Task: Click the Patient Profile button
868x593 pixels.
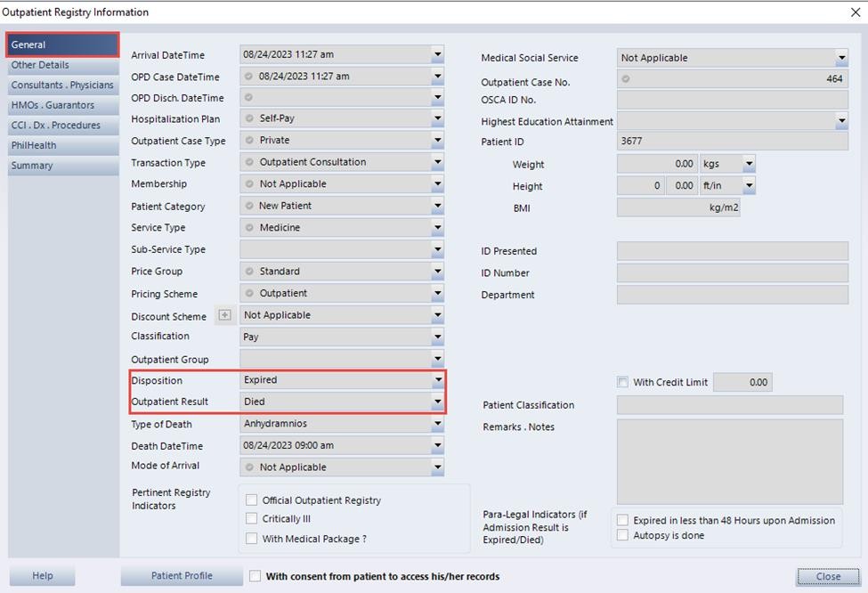Action: point(182,576)
